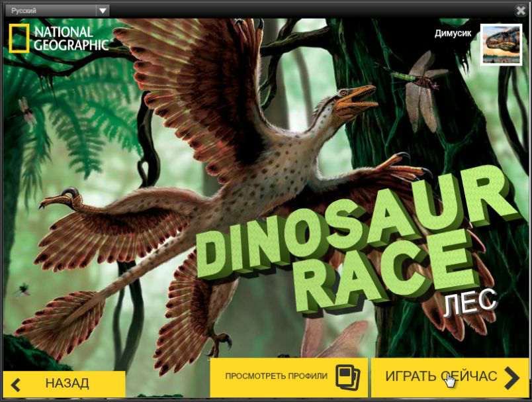Click the small insect at left edge
Screen dimensions: 532x402
tap(26, 109)
